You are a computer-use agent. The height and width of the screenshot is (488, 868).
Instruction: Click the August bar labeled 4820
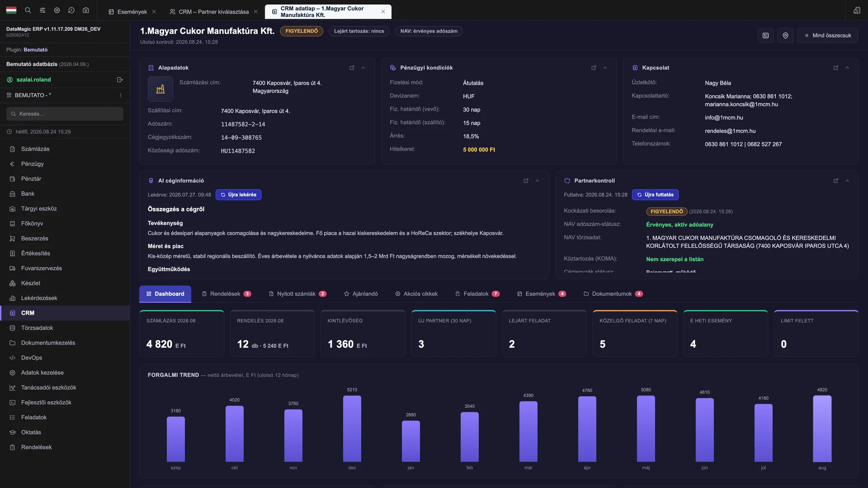click(x=822, y=429)
